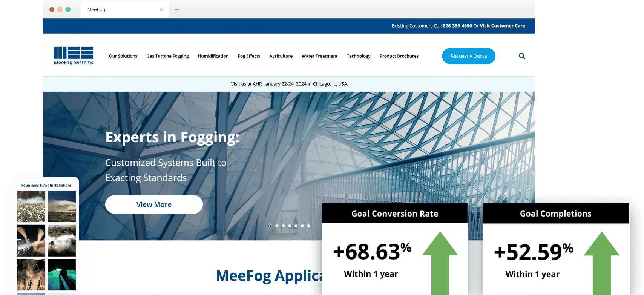Select the third carousel slide dot
644x295 pixels.
point(283,226)
